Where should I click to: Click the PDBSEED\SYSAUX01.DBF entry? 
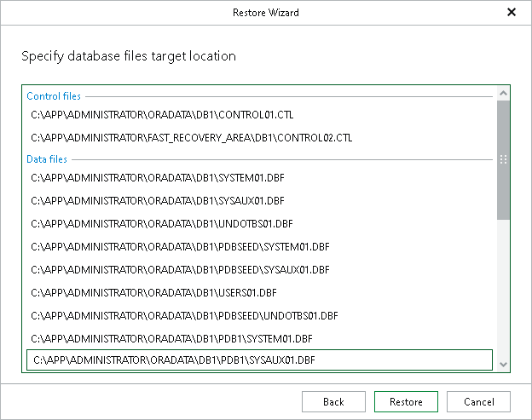click(x=180, y=270)
